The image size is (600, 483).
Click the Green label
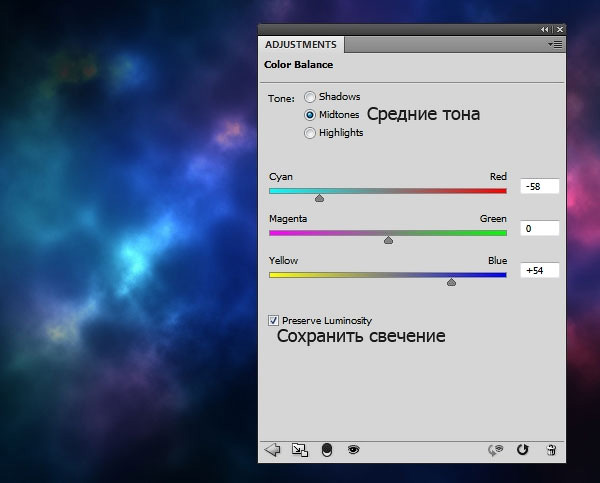point(493,219)
